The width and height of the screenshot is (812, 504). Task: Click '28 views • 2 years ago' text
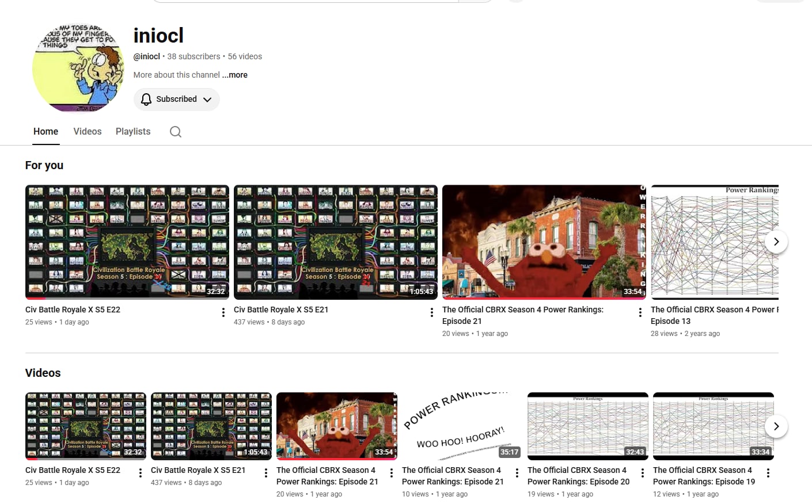click(685, 334)
